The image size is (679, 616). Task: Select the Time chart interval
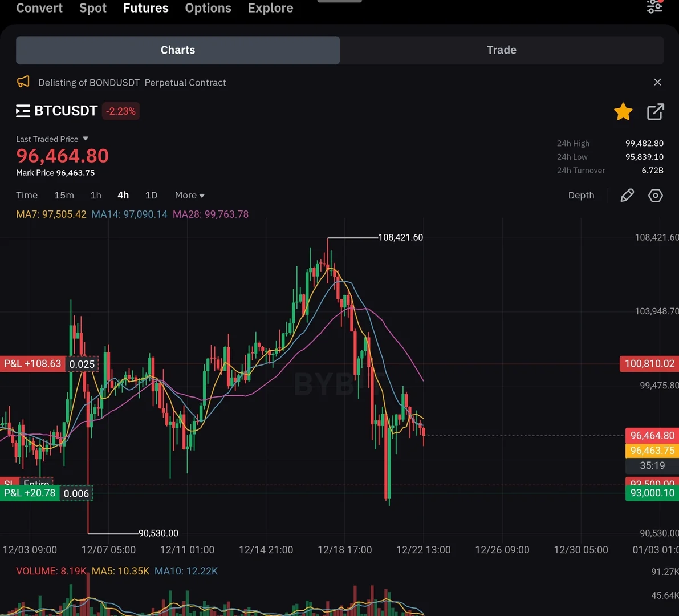27,196
